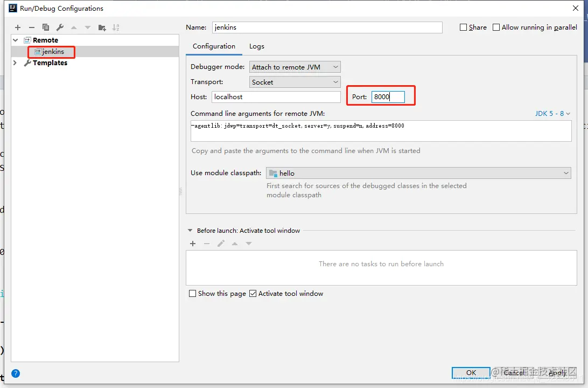588x388 pixels.
Task: Create new configuration folder
Action: 102,27
